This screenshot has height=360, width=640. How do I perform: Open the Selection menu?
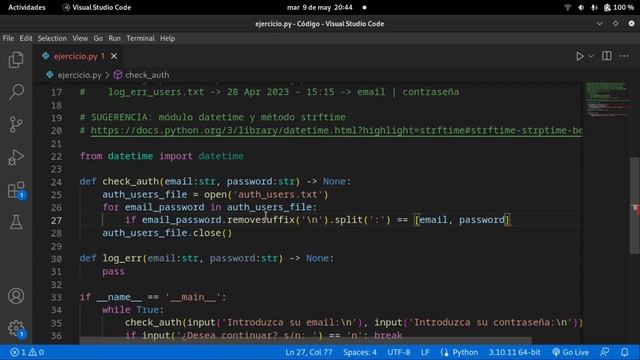(x=52, y=38)
